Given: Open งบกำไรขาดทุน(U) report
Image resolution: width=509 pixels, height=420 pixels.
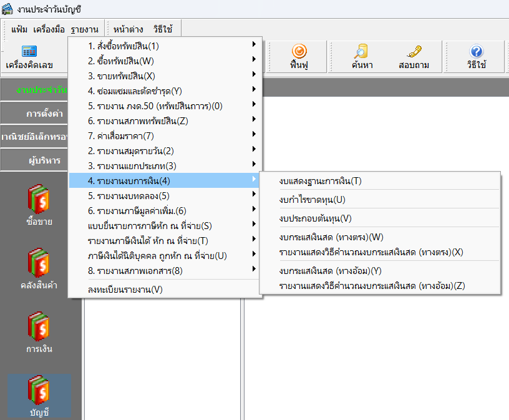Looking at the screenshot, I should tap(380, 200).
